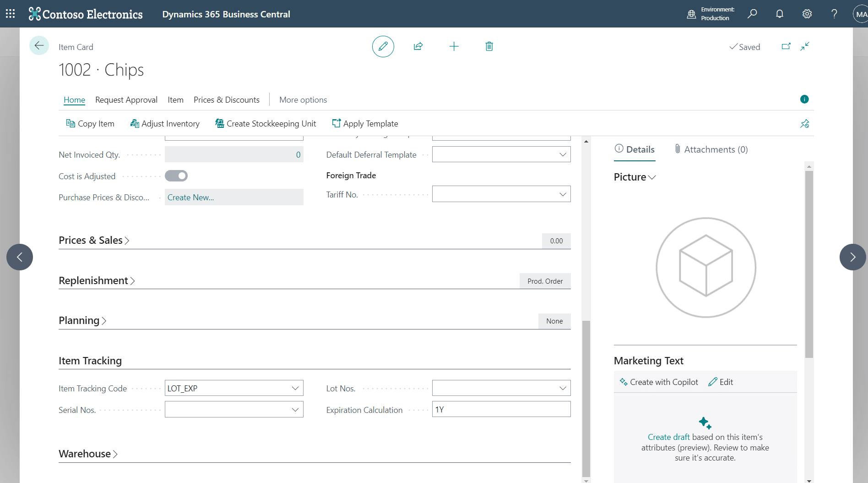Image resolution: width=868 pixels, height=483 pixels.
Task: Switch to the Details tab
Action: 635,149
